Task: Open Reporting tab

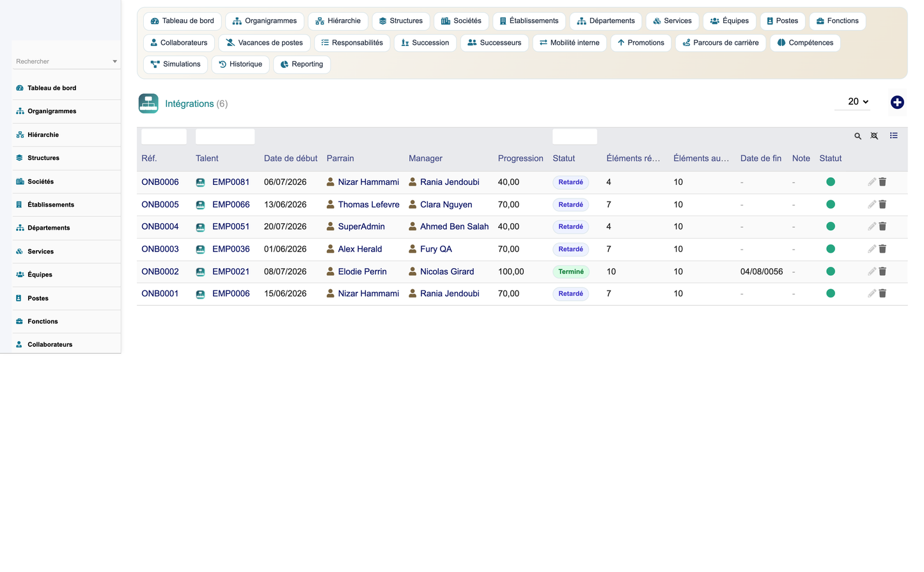Action: click(302, 65)
